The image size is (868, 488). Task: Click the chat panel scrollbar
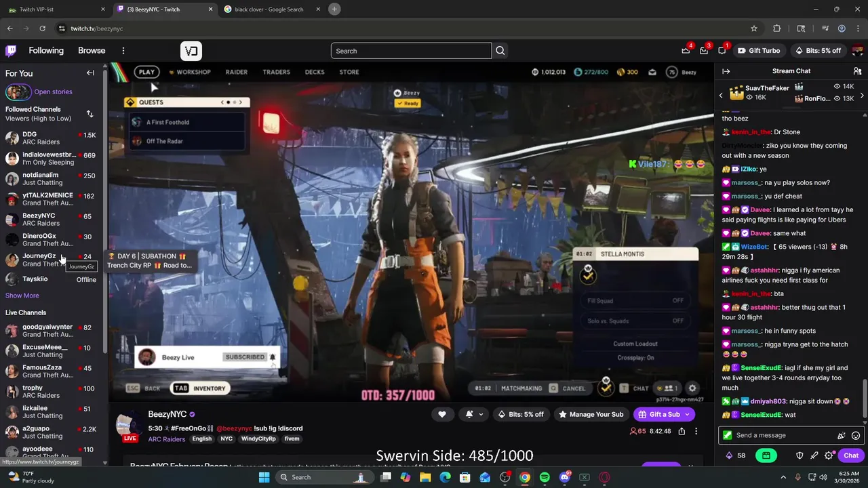point(864,399)
